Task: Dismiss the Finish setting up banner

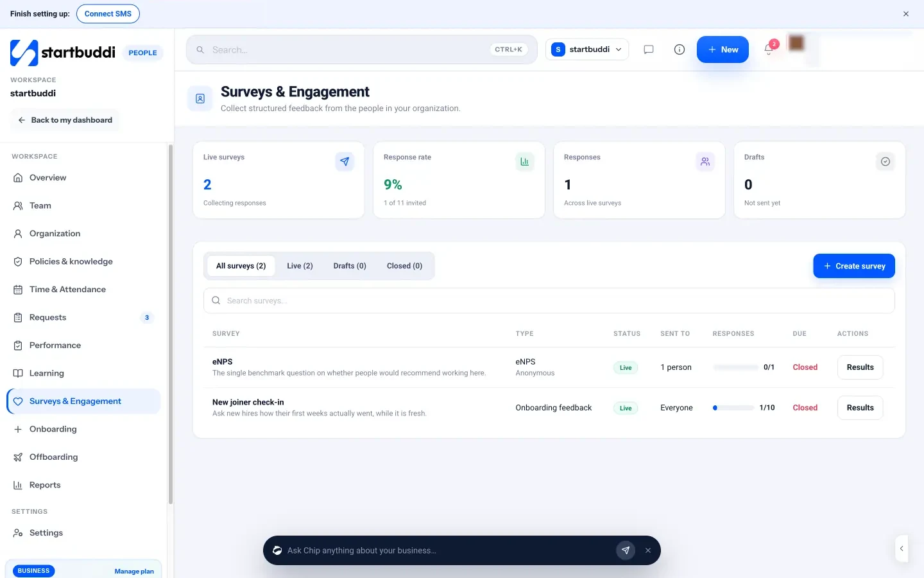Action: click(906, 13)
